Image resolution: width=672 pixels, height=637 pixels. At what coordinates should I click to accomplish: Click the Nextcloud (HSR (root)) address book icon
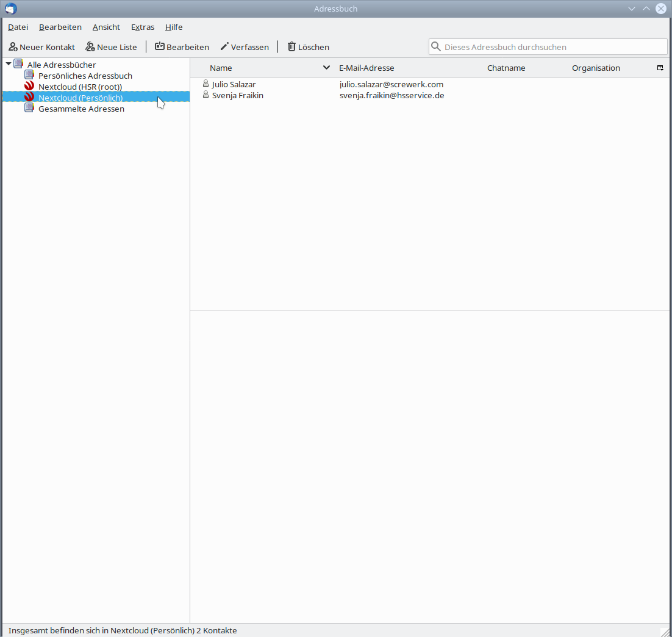(x=29, y=87)
